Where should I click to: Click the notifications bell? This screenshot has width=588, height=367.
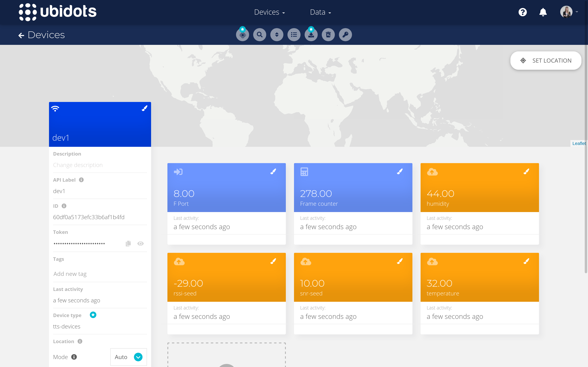tap(543, 12)
